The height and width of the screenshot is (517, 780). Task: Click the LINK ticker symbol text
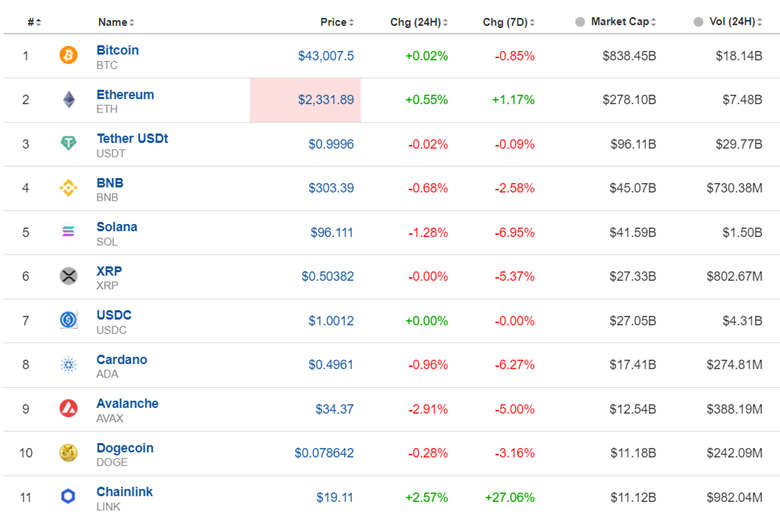coord(108,507)
